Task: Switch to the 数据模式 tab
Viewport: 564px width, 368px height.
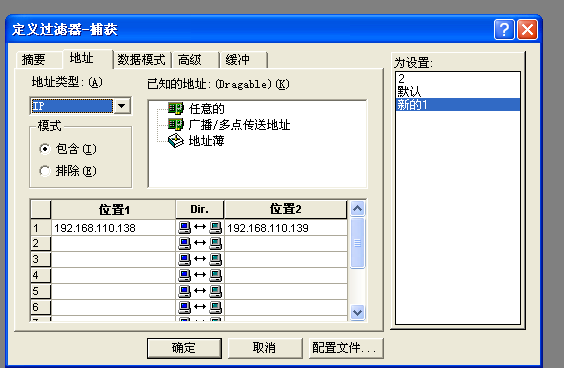Action: (142, 59)
